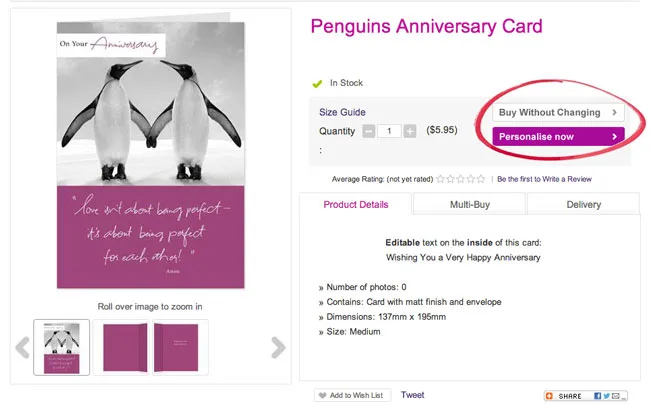This screenshot has width=650, height=407.
Task: Show next thumbnails with right arrow
Action: click(x=279, y=347)
